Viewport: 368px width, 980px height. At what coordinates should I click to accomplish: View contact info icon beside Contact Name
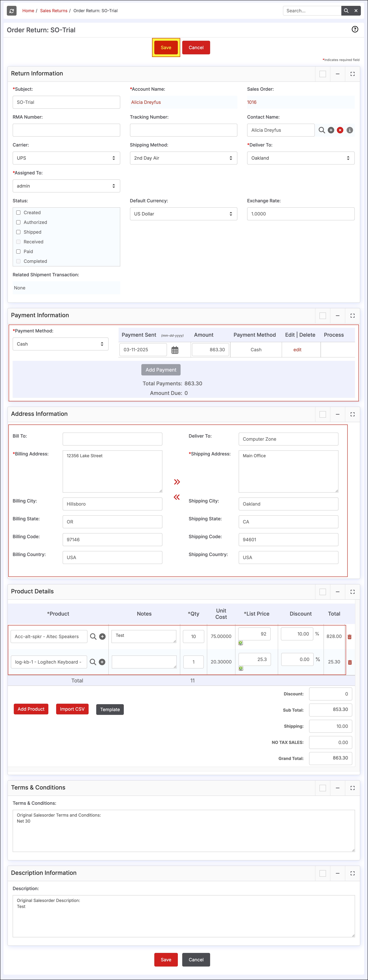coord(350,130)
